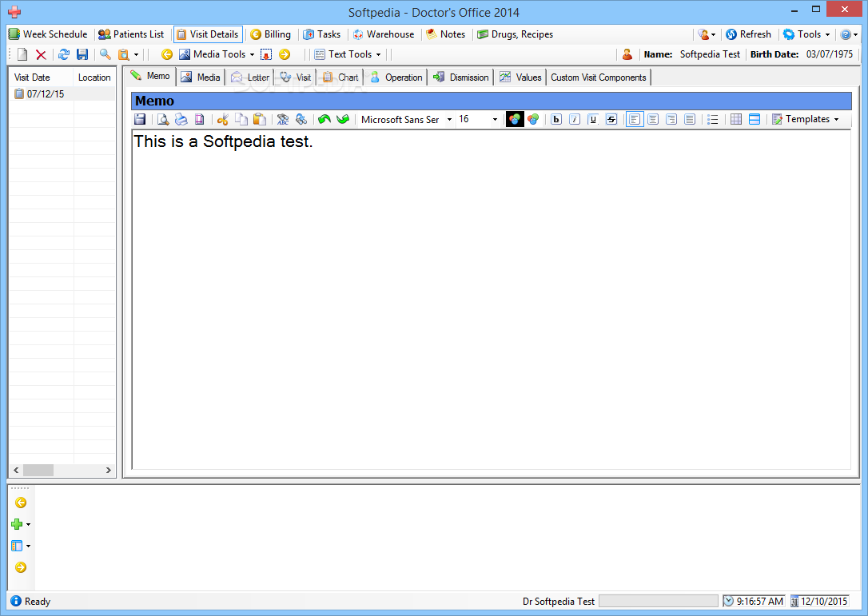
Task: Expand the green plus add dropdown
Action: (x=21, y=524)
